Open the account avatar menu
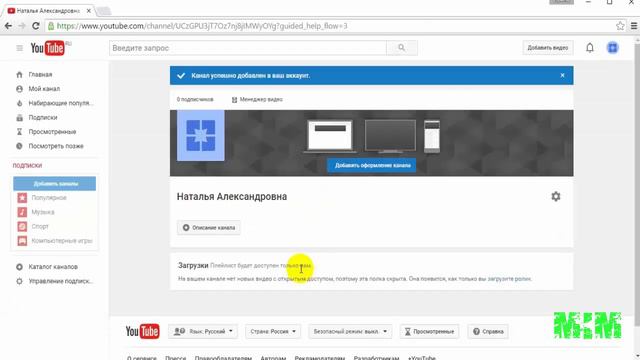The width and height of the screenshot is (640, 360). [612, 48]
